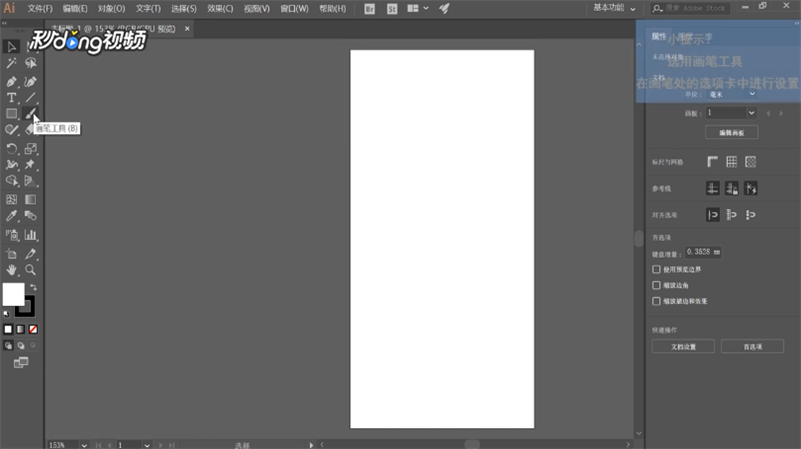Select the Gradient tool
The height and width of the screenshot is (449, 801).
point(31,200)
